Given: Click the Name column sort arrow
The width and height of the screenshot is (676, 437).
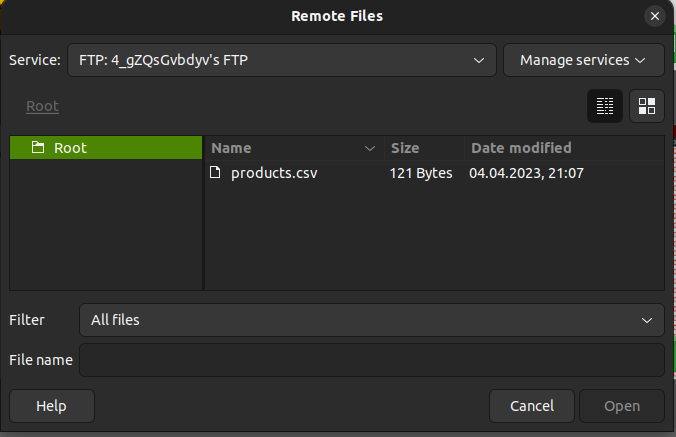Looking at the screenshot, I should click(369, 148).
